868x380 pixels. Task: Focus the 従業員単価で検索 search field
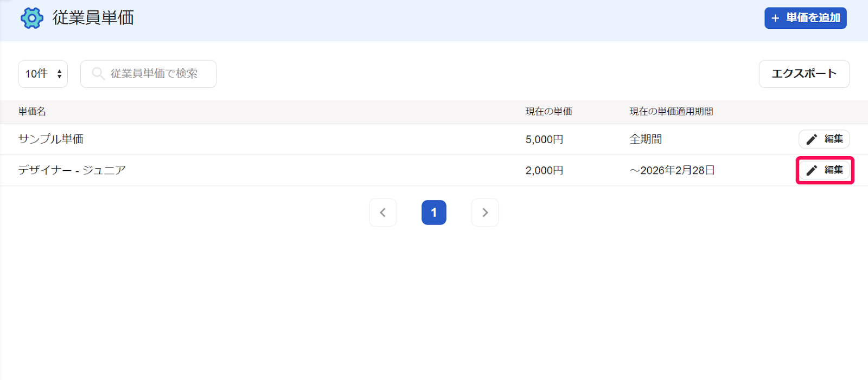click(x=149, y=74)
